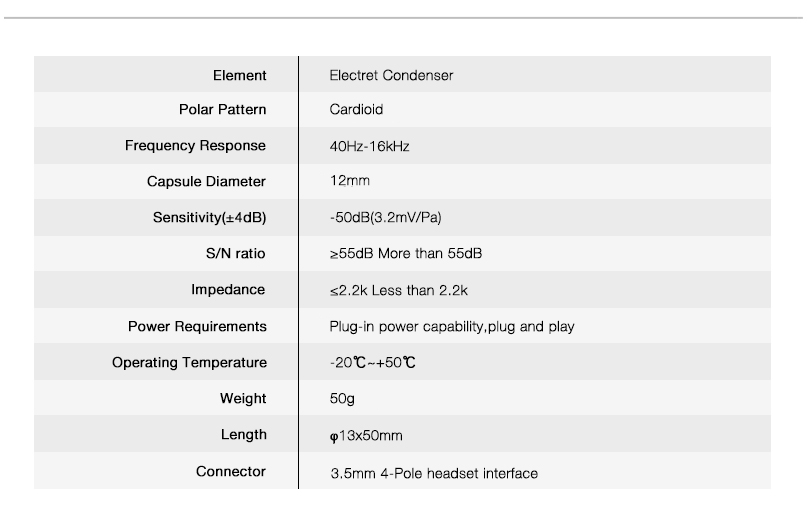Select the 3.5mm 4-Pole headset interface text

click(434, 474)
